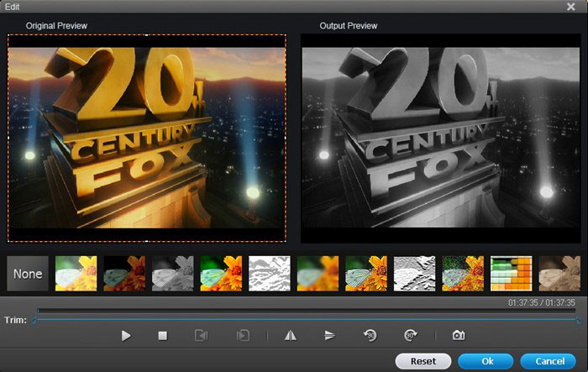Confirm edits with Ok button
Image resolution: width=588 pixels, height=372 pixels.
pos(486,361)
